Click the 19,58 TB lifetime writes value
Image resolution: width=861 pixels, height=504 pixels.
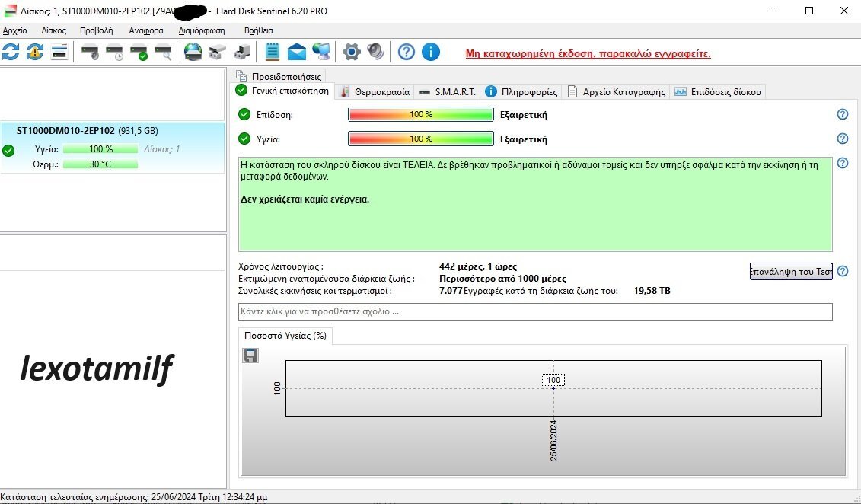tap(652, 290)
